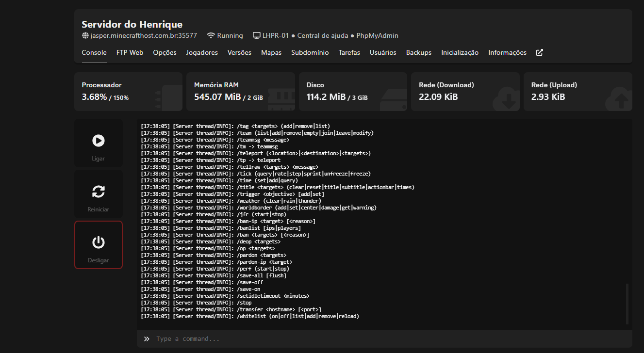Click the Rede (Download) stats card
This screenshot has width=644, height=353.
pos(465,92)
